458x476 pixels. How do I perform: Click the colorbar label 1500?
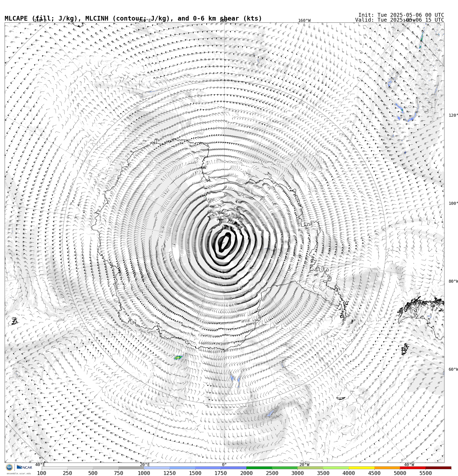coord(195,473)
